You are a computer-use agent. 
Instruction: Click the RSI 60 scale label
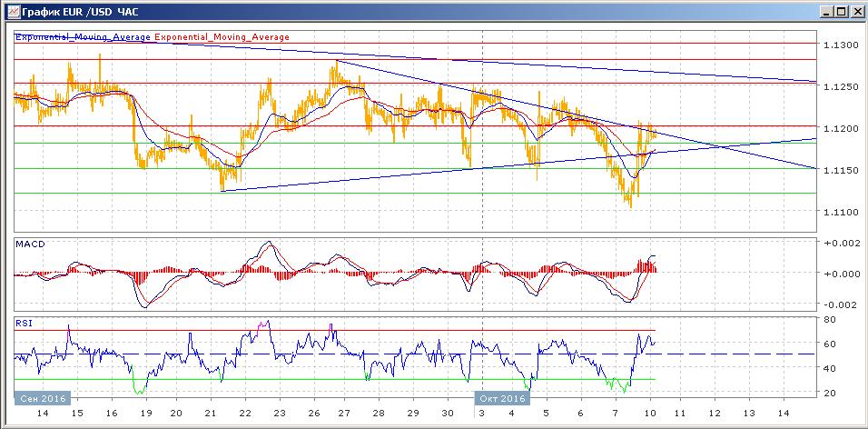829,344
